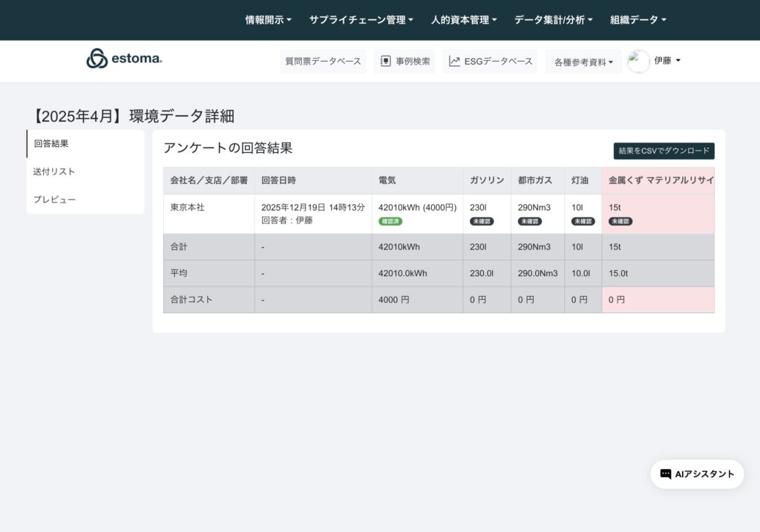Select the 送付リスト sidebar tab
Image resolution: width=760 pixels, height=532 pixels.
pos(54,171)
